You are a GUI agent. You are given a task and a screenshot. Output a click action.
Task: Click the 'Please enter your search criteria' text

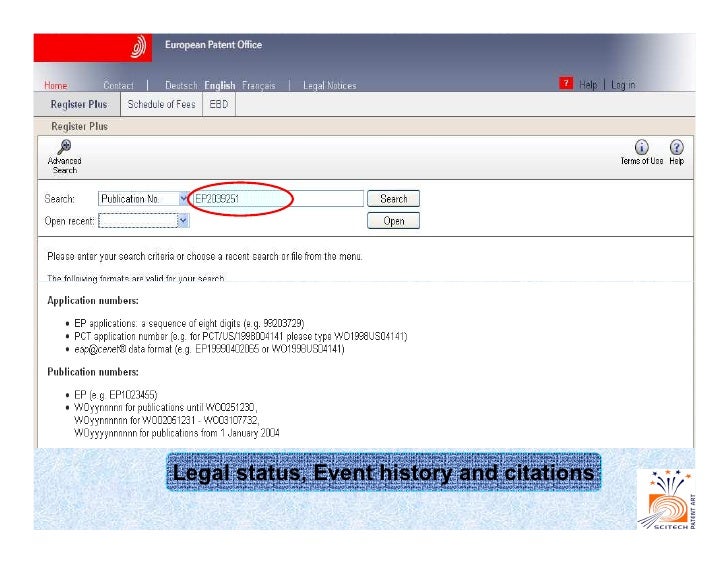click(x=205, y=256)
